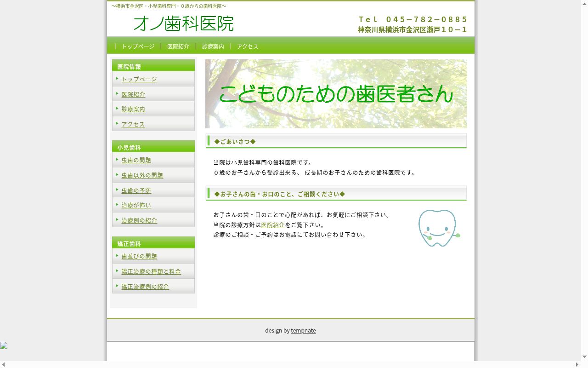Click the トップページ link under 医院情報 sidebar
Screen dimensions: 588x368
[x=139, y=79]
